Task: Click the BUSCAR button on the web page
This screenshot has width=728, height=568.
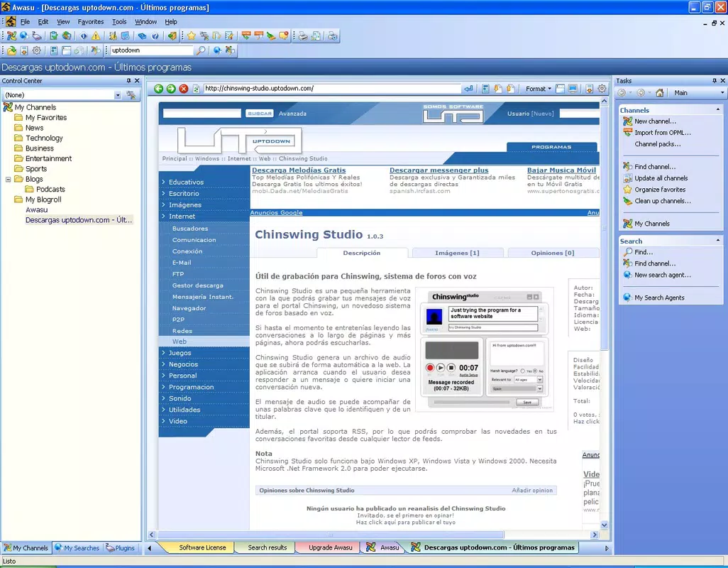Action: click(260, 114)
